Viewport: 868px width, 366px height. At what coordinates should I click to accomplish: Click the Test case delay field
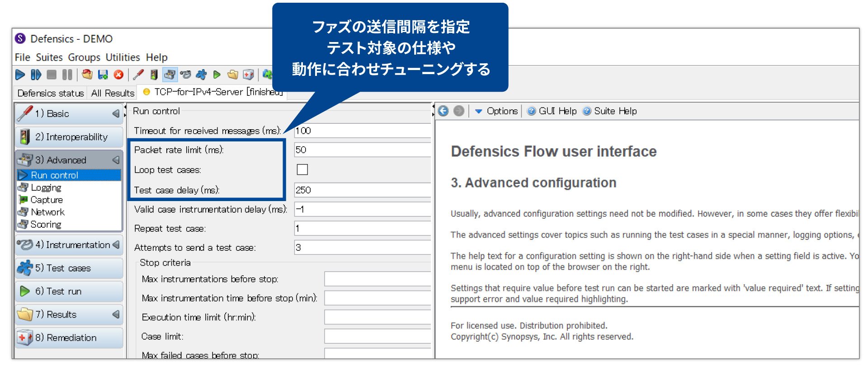363,190
